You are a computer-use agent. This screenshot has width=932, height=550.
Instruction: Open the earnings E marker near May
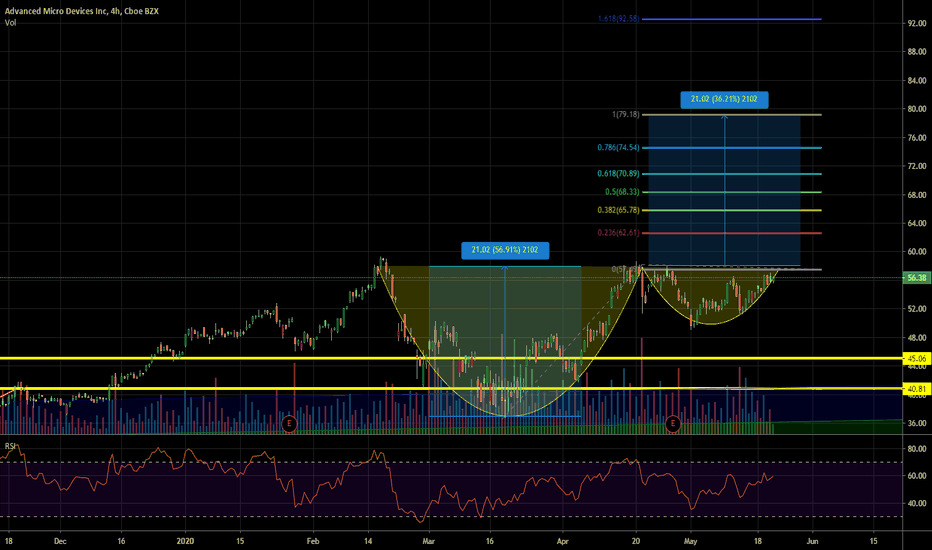[x=672, y=424]
